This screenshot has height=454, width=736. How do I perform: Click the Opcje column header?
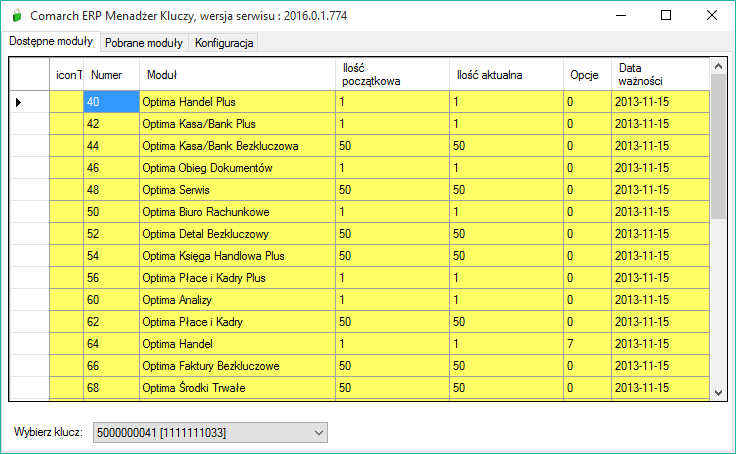point(587,74)
